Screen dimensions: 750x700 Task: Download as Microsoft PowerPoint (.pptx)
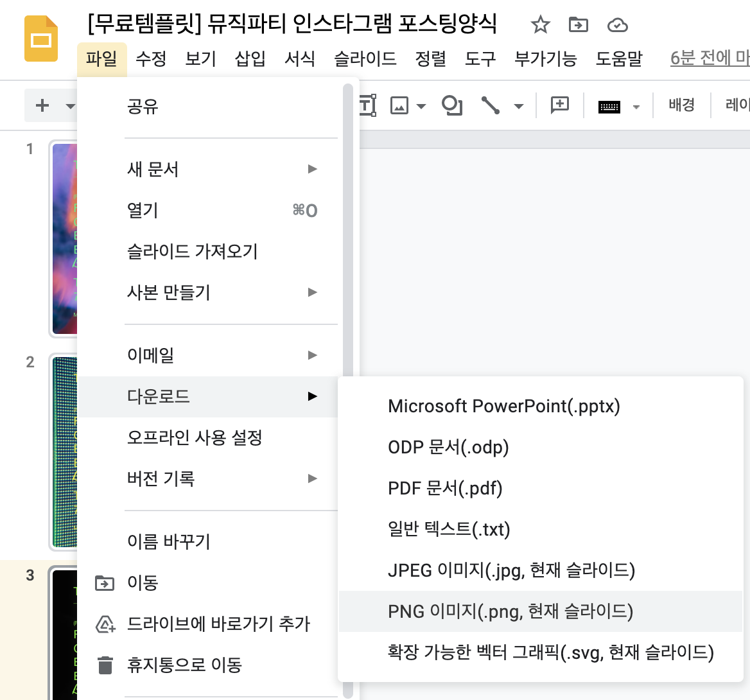coord(541,407)
